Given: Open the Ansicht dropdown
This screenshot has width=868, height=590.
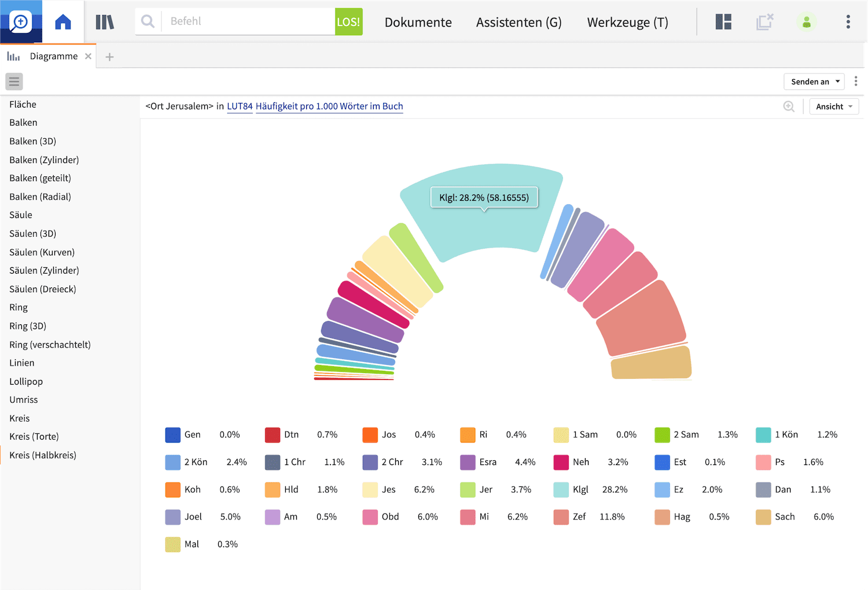Looking at the screenshot, I should (834, 106).
